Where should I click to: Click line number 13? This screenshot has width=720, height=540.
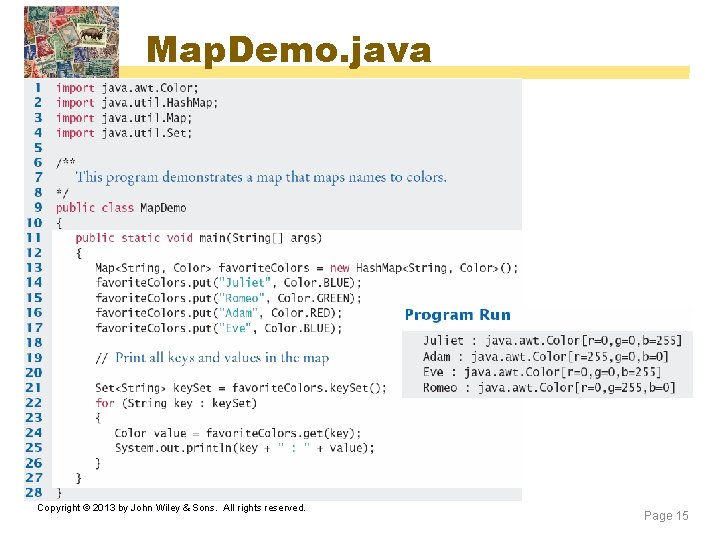click(x=34, y=267)
